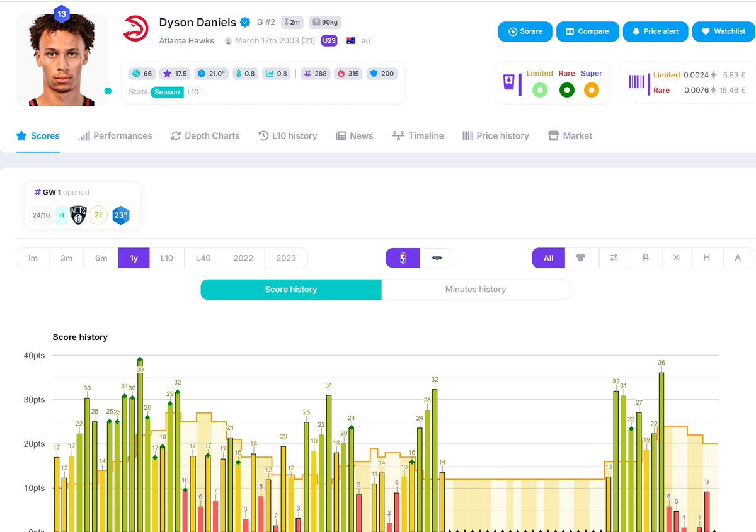Select the 2023 season range

pos(286,258)
